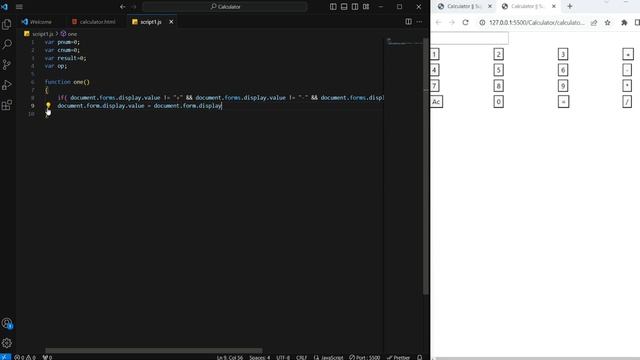Click the calculator divide button
Screen dimensions: 640x360
click(627, 102)
